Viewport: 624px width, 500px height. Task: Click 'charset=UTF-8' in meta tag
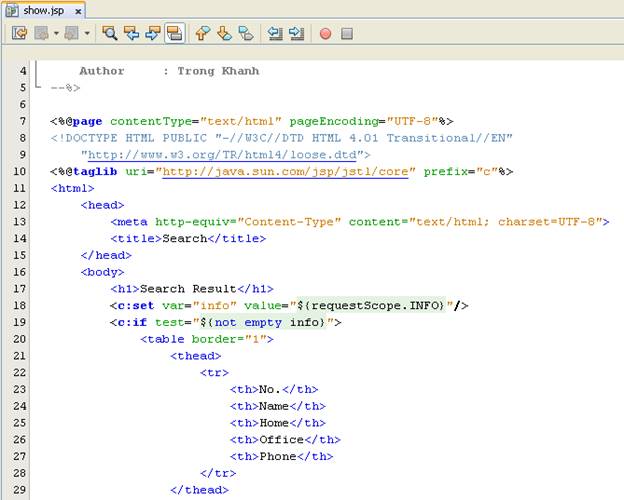click(x=546, y=222)
